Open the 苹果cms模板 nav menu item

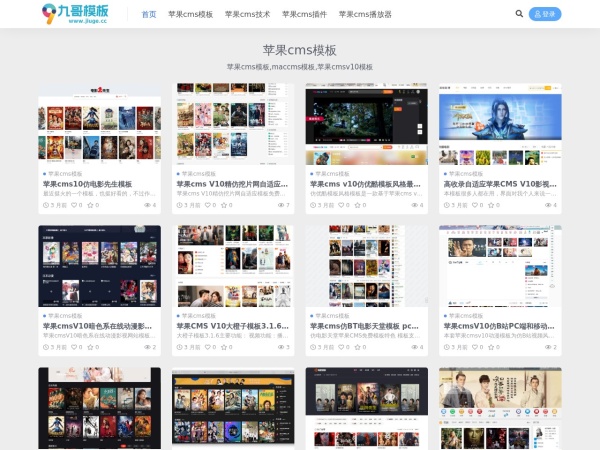pyautogui.click(x=190, y=15)
